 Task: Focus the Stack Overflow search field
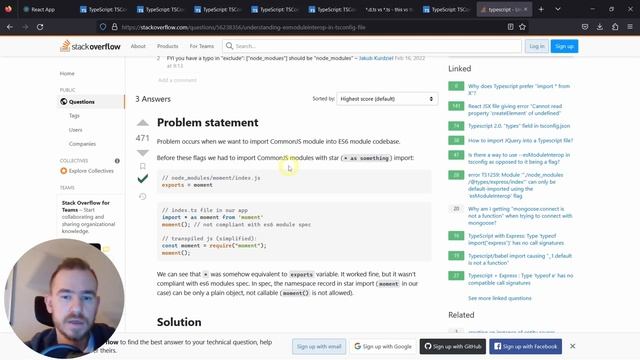point(372,46)
